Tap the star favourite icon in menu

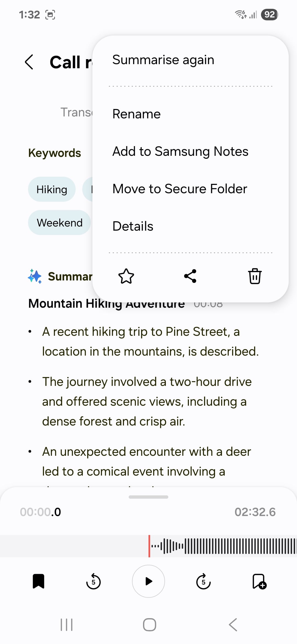[126, 276]
